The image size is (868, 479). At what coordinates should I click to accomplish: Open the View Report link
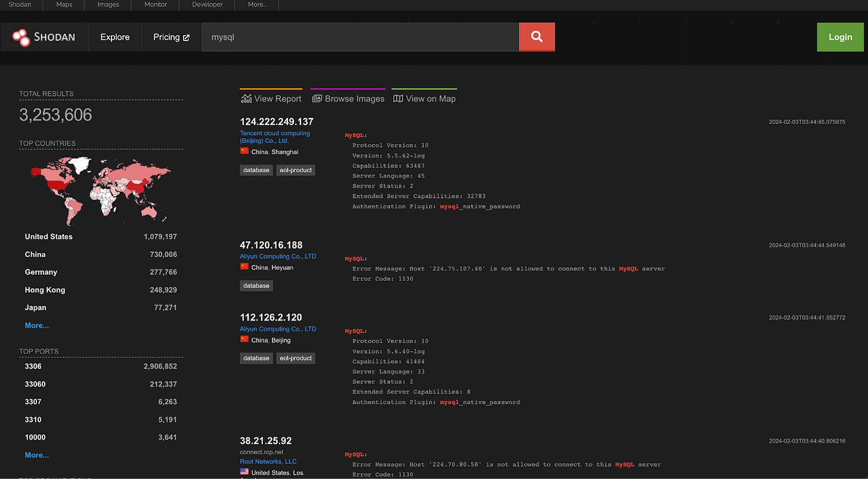[x=271, y=98]
